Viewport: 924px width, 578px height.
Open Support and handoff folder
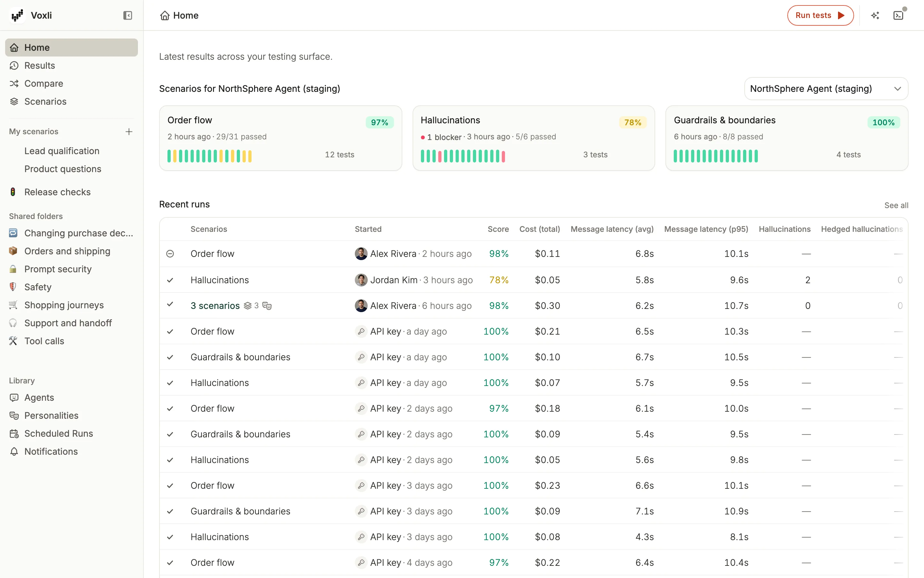point(72,323)
